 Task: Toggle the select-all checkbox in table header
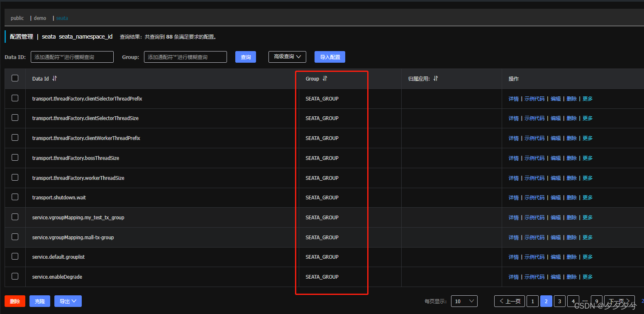click(15, 78)
